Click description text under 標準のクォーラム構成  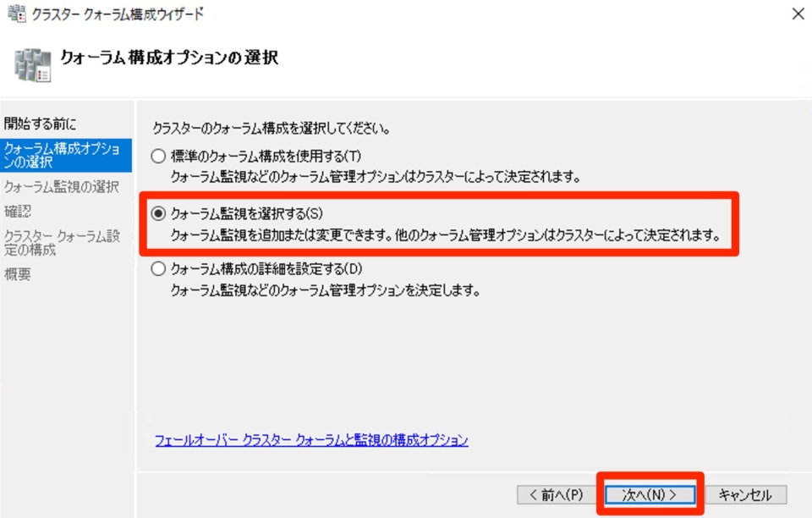click(376, 177)
